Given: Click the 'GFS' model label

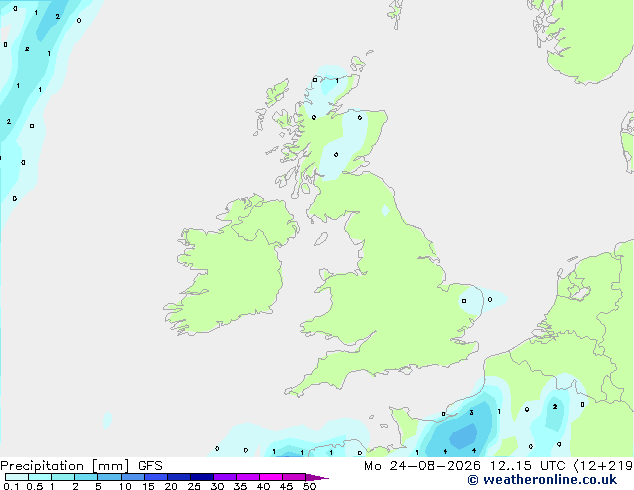Looking at the screenshot, I should [150, 466].
